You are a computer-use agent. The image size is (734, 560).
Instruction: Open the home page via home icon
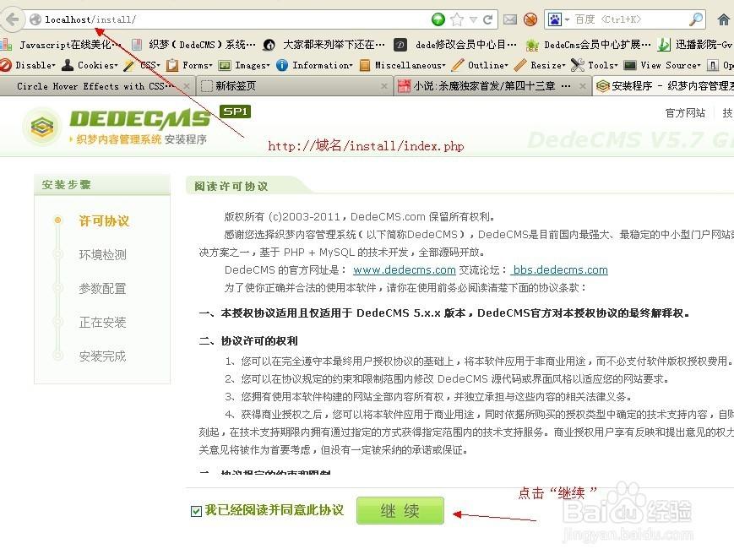(724, 19)
